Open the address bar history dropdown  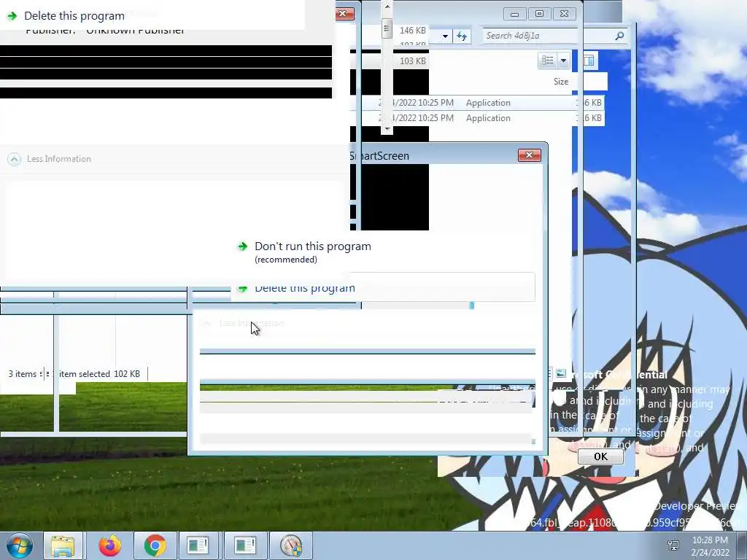(x=445, y=36)
